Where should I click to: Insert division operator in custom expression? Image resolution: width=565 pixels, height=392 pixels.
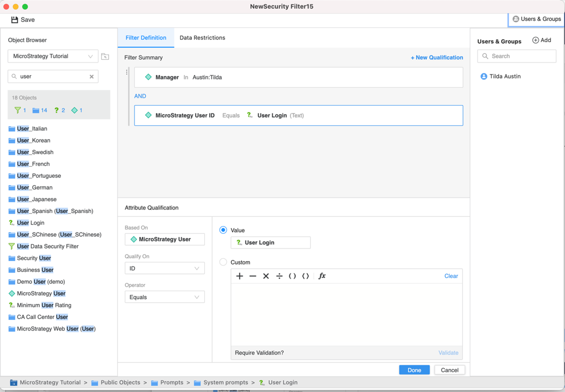pyautogui.click(x=279, y=276)
